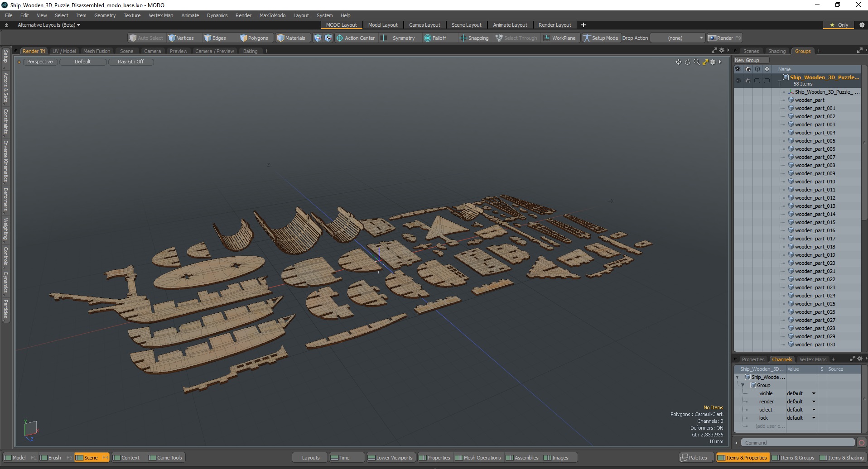Screen dimensions: 868x469
Task: Open Channels panel gear settings
Action: 859,359
